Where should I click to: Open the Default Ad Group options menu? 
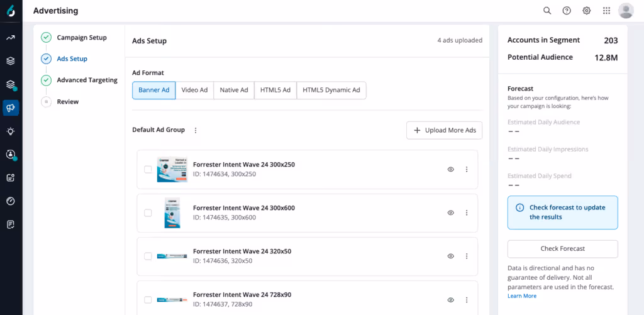point(196,130)
